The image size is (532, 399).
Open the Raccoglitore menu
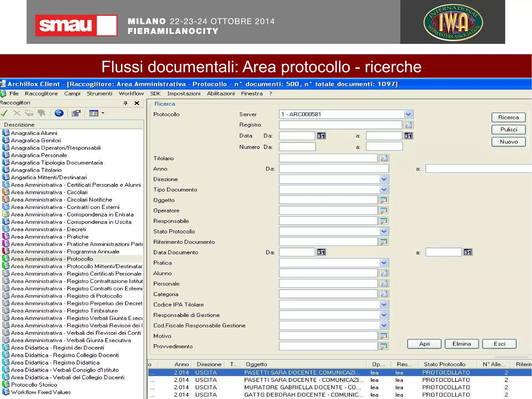pos(41,94)
